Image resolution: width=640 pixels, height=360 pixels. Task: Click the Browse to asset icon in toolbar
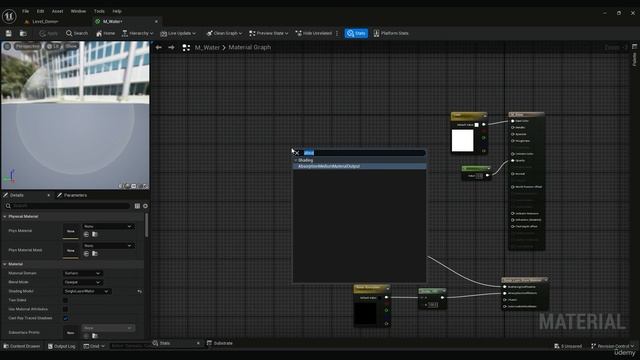[23, 33]
